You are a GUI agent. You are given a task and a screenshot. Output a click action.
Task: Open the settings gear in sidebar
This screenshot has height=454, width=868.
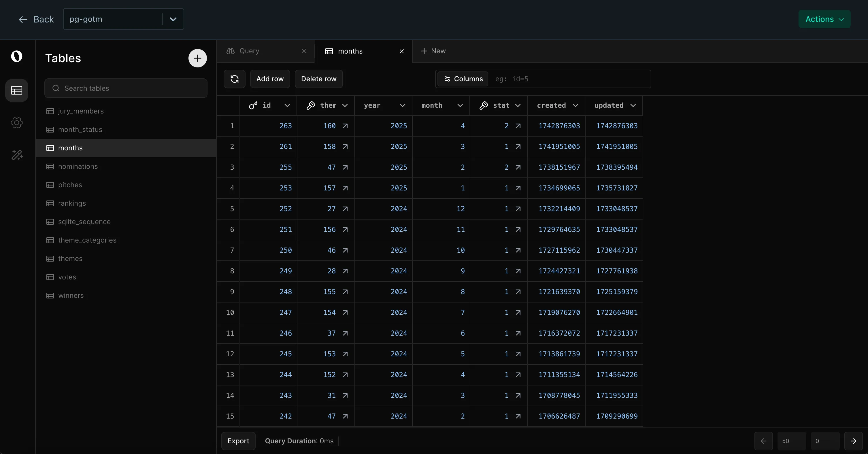(x=16, y=123)
